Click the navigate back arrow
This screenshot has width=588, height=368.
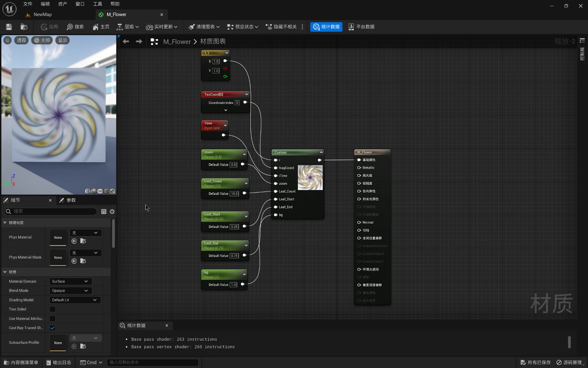pyautogui.click(x=126, y=42)
